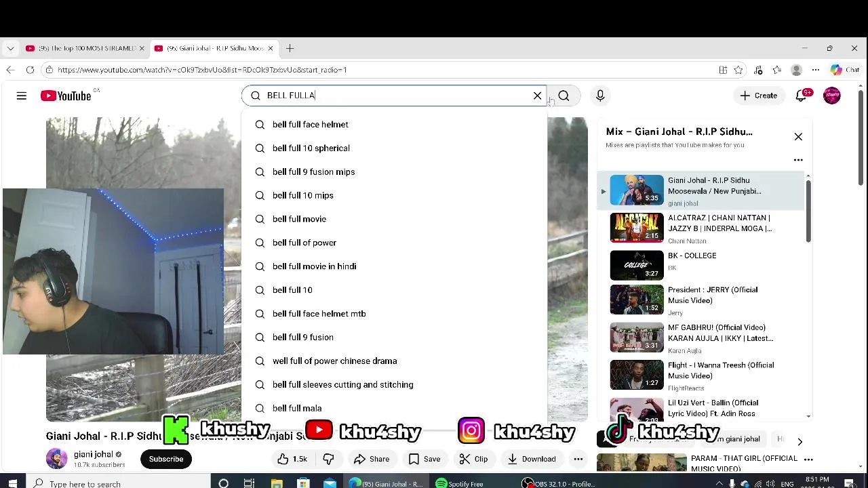Close the Mix playlist panel
This screenshot has height=488, width=868.
coord(798,136)
